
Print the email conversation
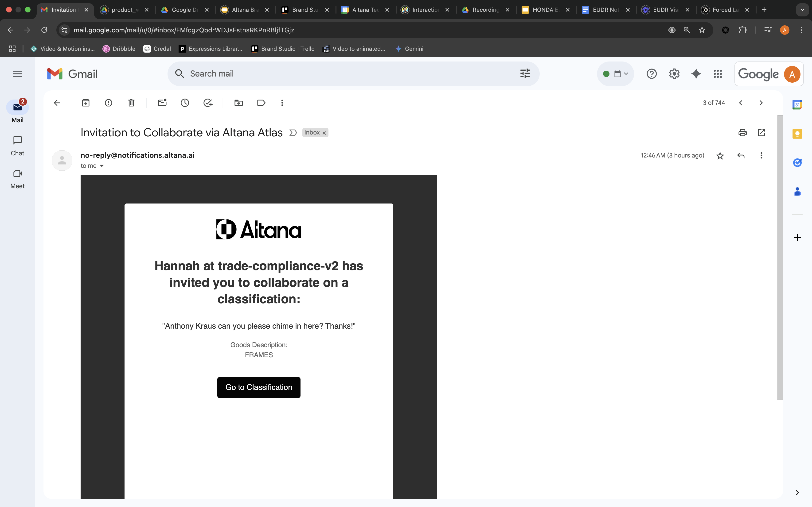(x=742, y=132)
